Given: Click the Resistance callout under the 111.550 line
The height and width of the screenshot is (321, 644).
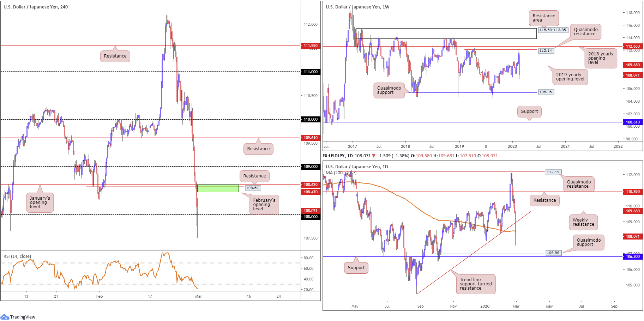Looking at the screenshot, I should pos(115,56).
